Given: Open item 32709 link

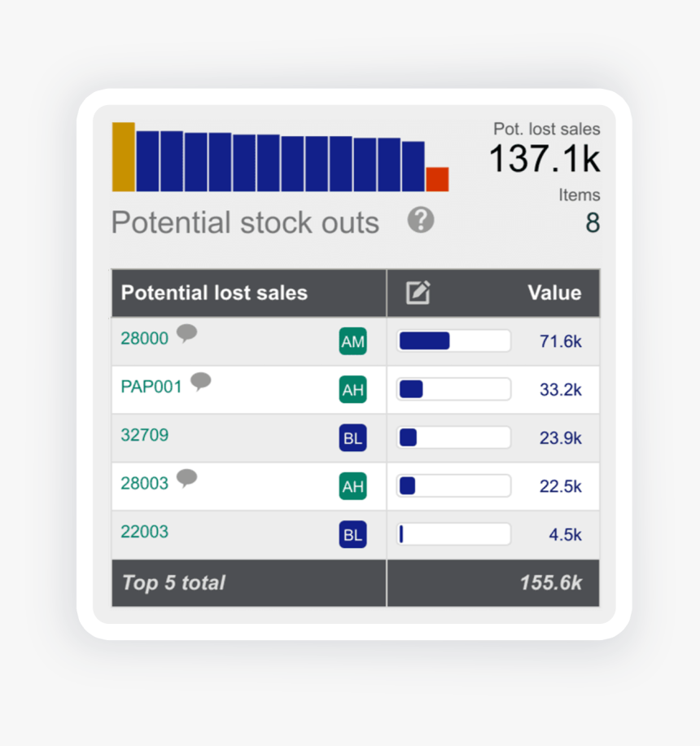Looking at the screenshot, I should 144,435.
